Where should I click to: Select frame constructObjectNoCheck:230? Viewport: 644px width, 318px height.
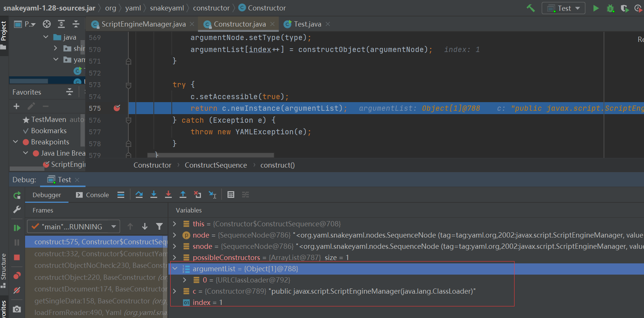(97, 266)
